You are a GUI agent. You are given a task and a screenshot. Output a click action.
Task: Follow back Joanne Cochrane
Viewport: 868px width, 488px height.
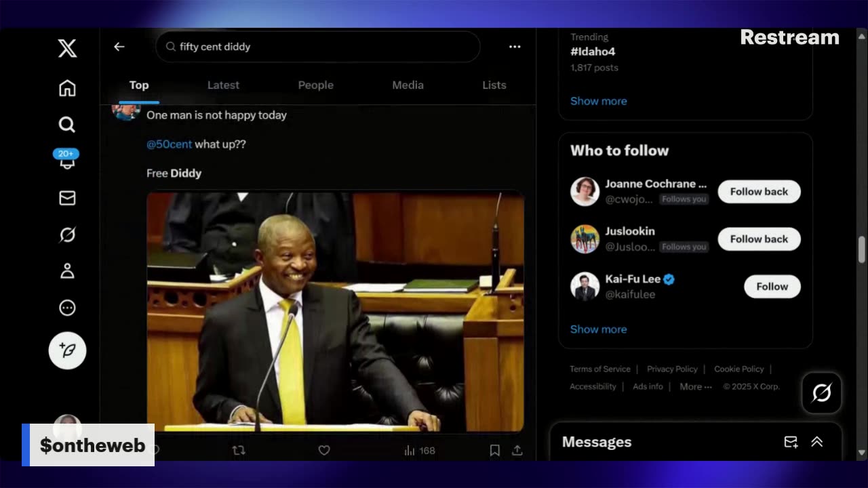tap(759, 192)
